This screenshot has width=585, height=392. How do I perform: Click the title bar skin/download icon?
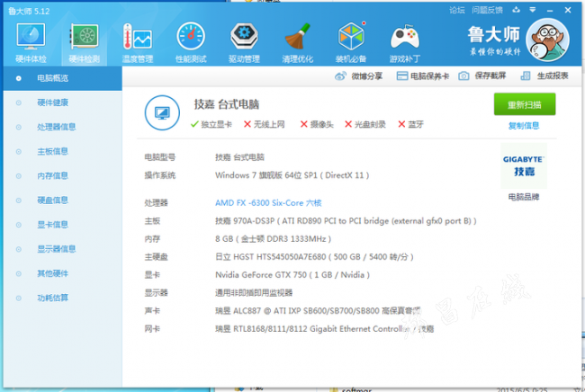tap(516, 10)
